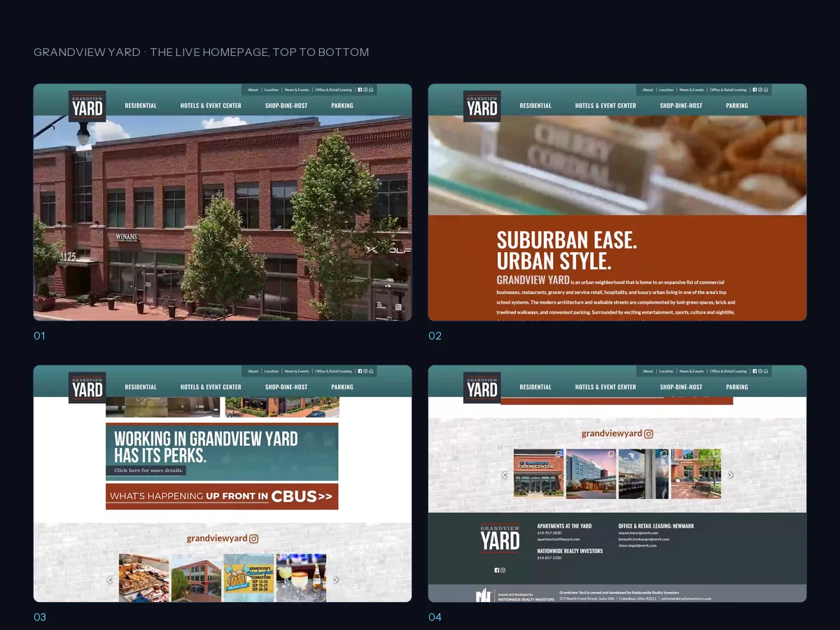Open Hotels & Event Center menu in screenshot 03
The width and height of the screenshot is (840, 630).
pyautogui.click(x=211, y=387)
